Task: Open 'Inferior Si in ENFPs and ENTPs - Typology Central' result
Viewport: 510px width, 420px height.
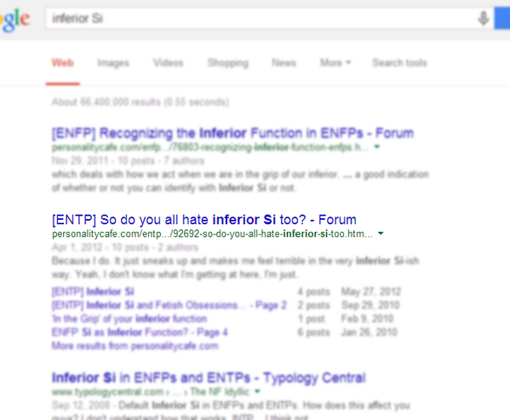Action: [x=209, y=377]
